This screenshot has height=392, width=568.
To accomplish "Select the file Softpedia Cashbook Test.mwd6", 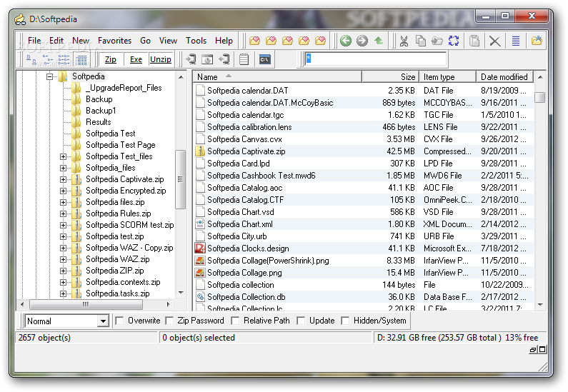I will [x=261, y=176].
